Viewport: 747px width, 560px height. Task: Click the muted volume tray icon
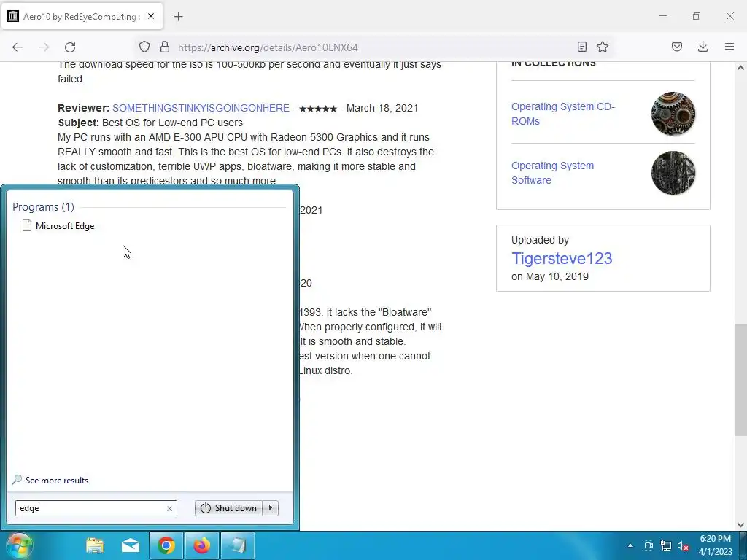click(683, 545)
